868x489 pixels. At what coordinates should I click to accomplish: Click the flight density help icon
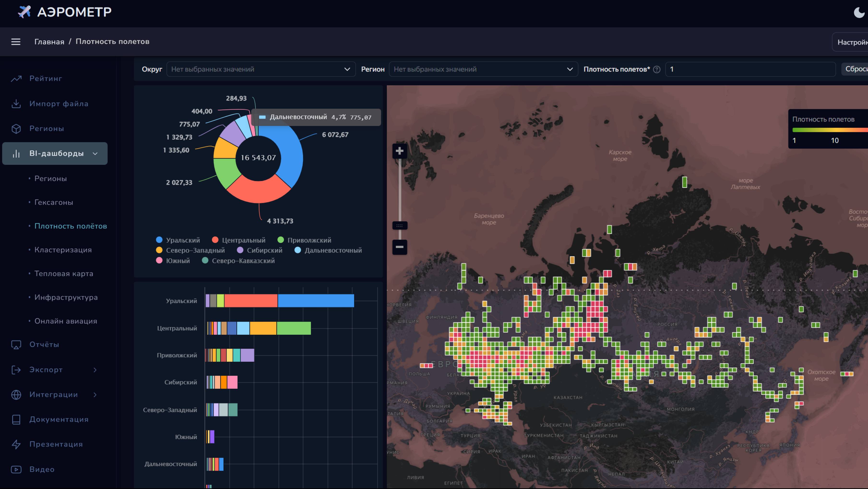tap(656, 69)
